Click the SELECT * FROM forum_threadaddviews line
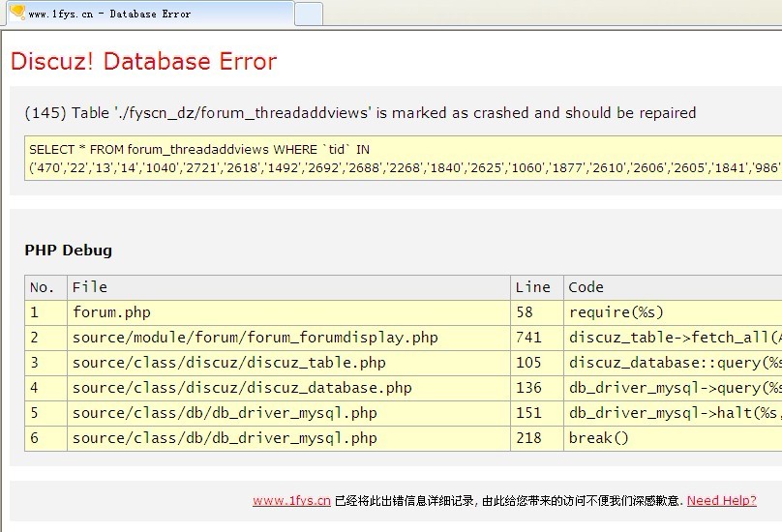782x532 pixels. coord(199,149)
